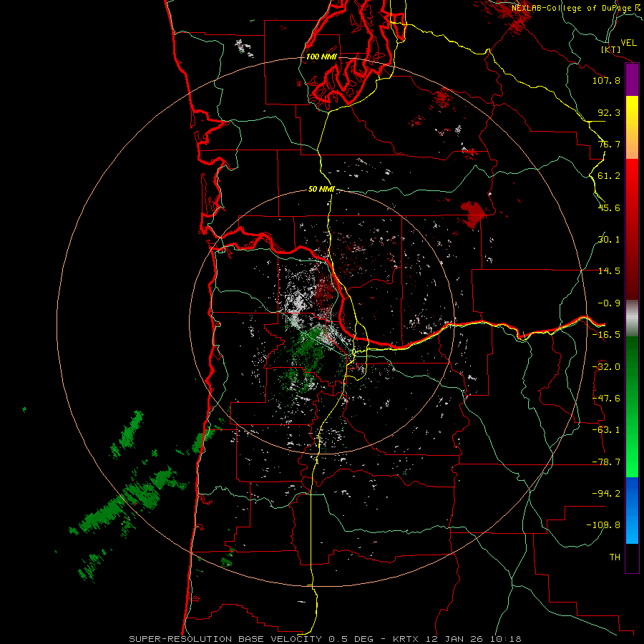Screen dimensions: 644x644
Task: Click the -109.8 legend value
Action: 603,525
